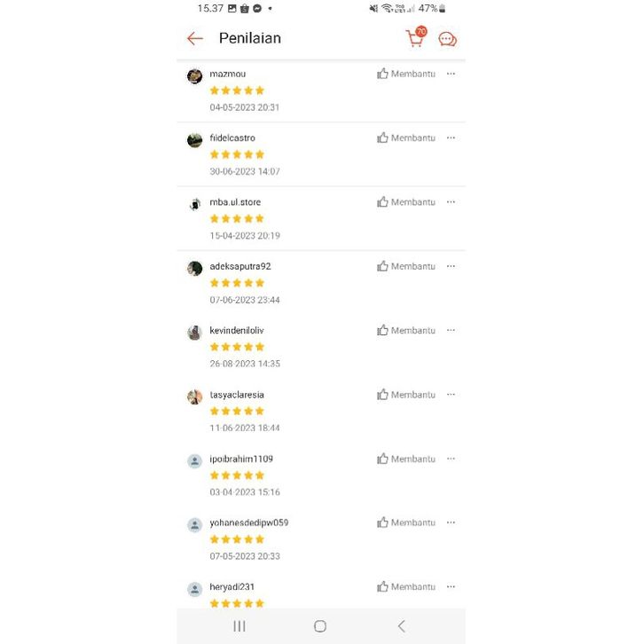Tap mazmou's profile avatar

click(x=195, y=76)
